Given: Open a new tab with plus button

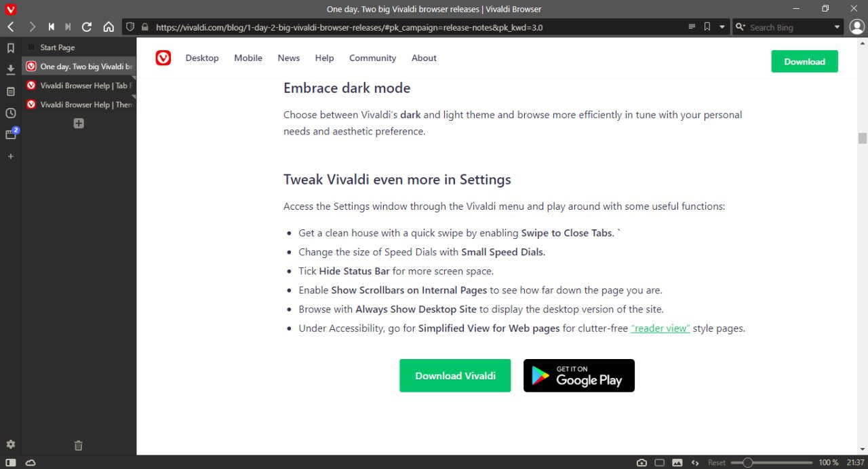Looking at the screenshot, I should tap(79, 124).
